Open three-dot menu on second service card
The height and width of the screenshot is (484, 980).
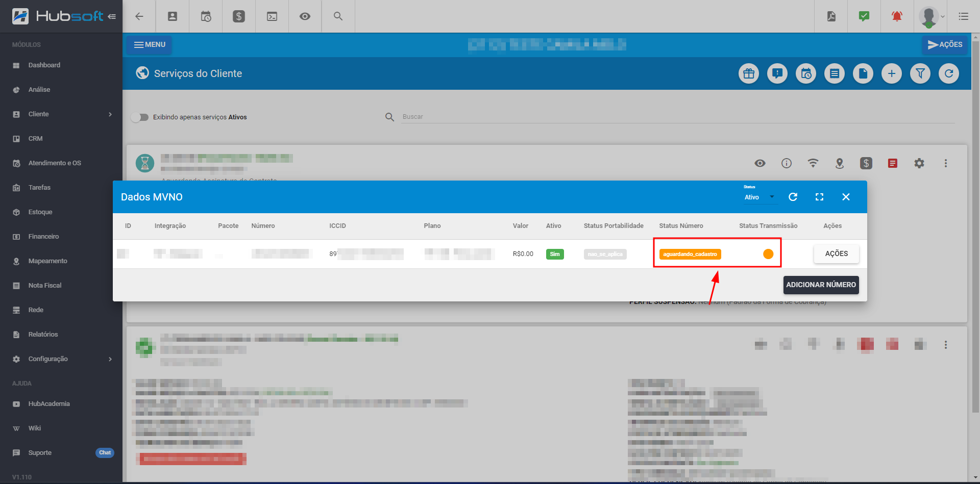tap(946, 345)
